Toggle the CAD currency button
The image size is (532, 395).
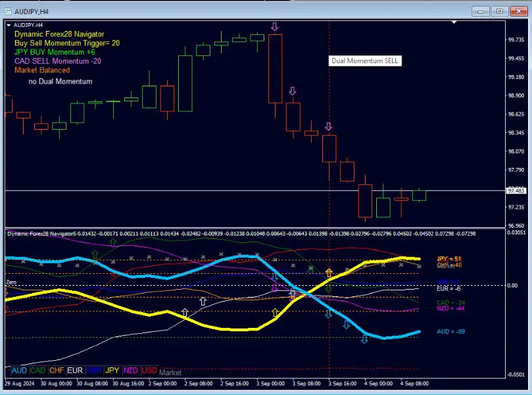[38, 371]
